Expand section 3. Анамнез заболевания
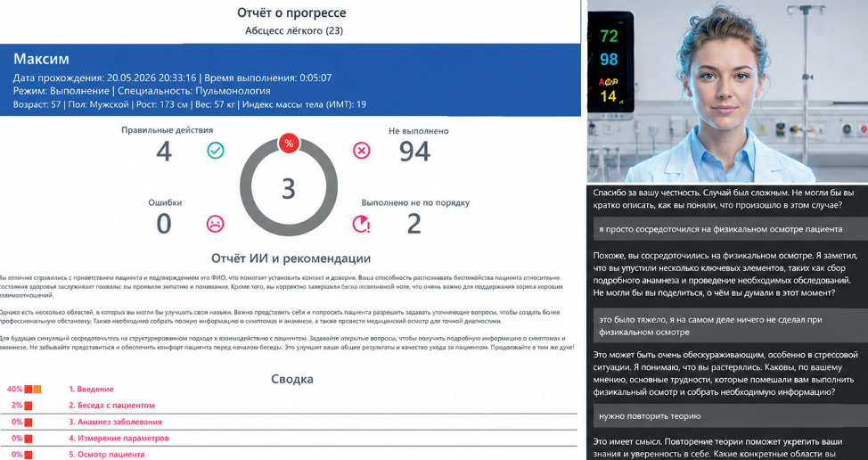The height and width of the screenshot is (460, 868). [x=115, y=422]
